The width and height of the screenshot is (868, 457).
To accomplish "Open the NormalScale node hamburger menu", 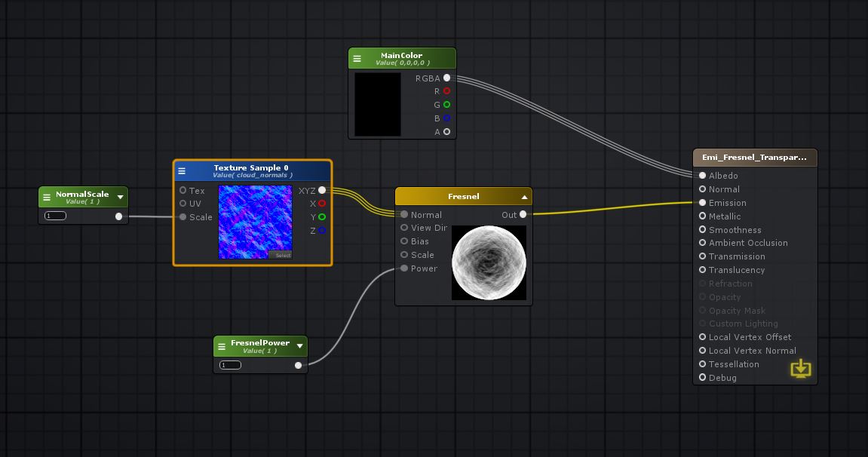I will [47, 197].
